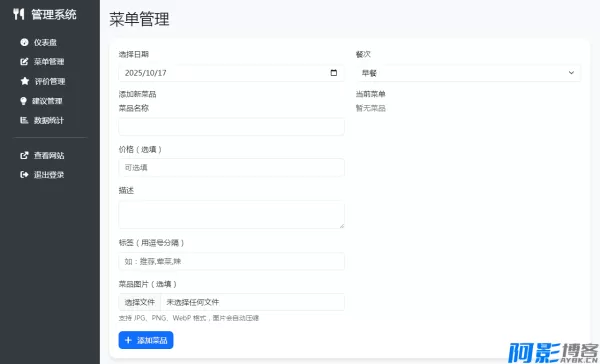This screenshot has width=600, height=364.
Task: Go to 评价管理 in the sidebar
Action: (50, 81)
